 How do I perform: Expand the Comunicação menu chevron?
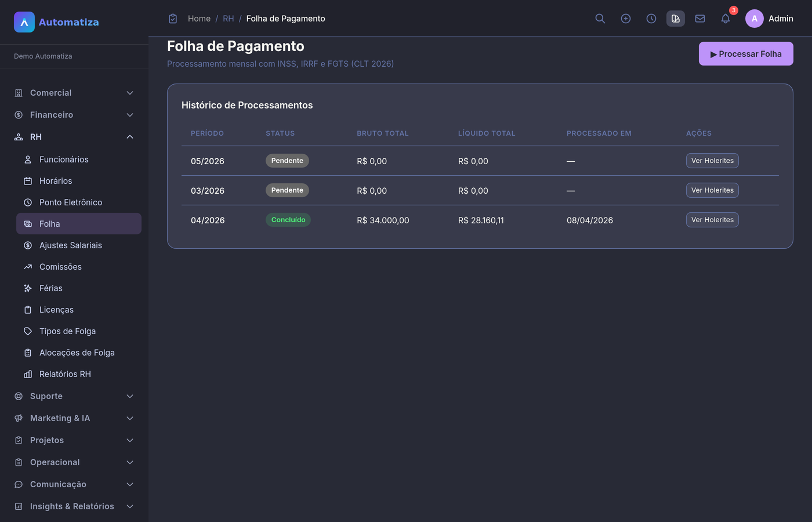coord(130,484)
